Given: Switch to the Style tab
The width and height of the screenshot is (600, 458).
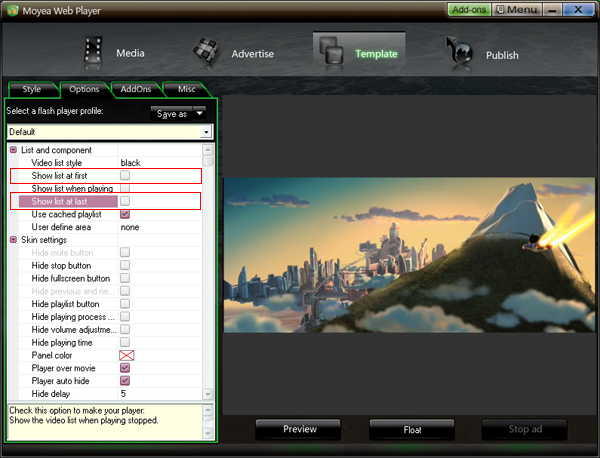Looking at the screenshot, I should [32, 89].
